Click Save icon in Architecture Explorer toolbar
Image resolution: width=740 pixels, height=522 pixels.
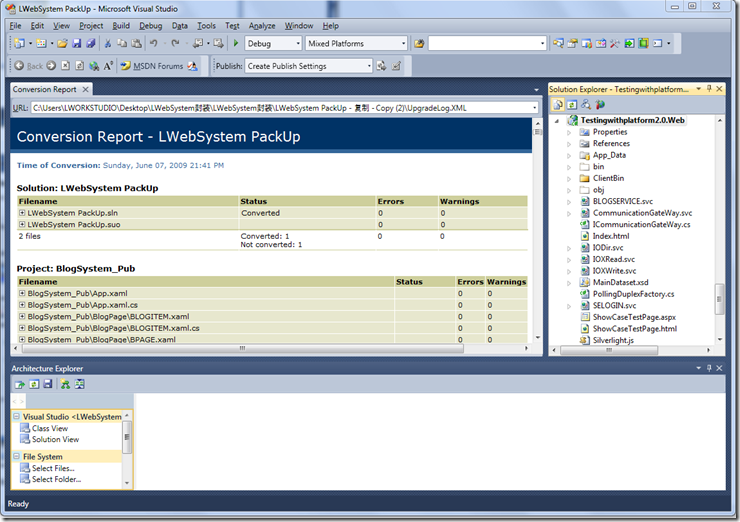(x=48, y=384)
